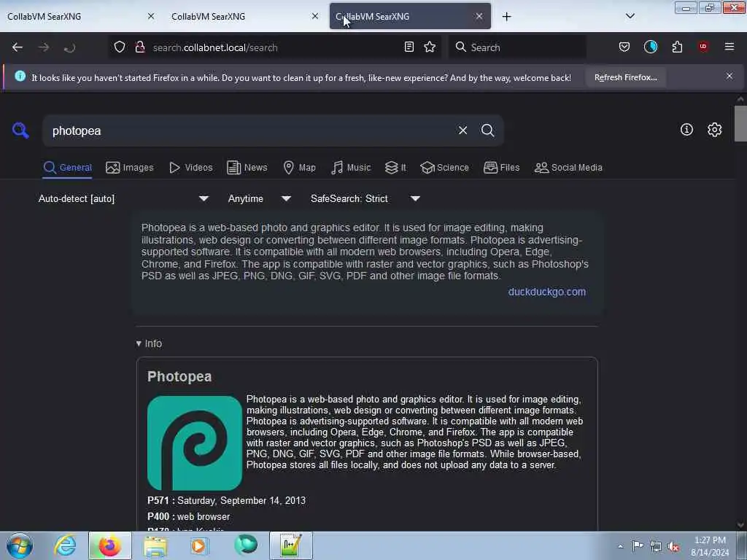Open the list-all-tabs chevron
The height and width of the screenshot is (560, 747).
pos(630,16)
